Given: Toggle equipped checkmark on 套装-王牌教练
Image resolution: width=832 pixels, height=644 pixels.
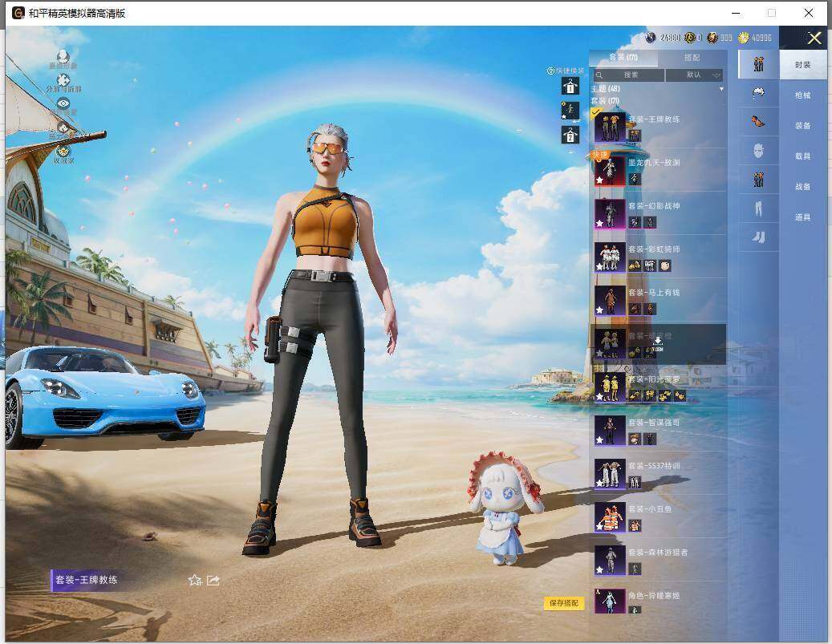Looking at the screenshot, I should (596, 112).
